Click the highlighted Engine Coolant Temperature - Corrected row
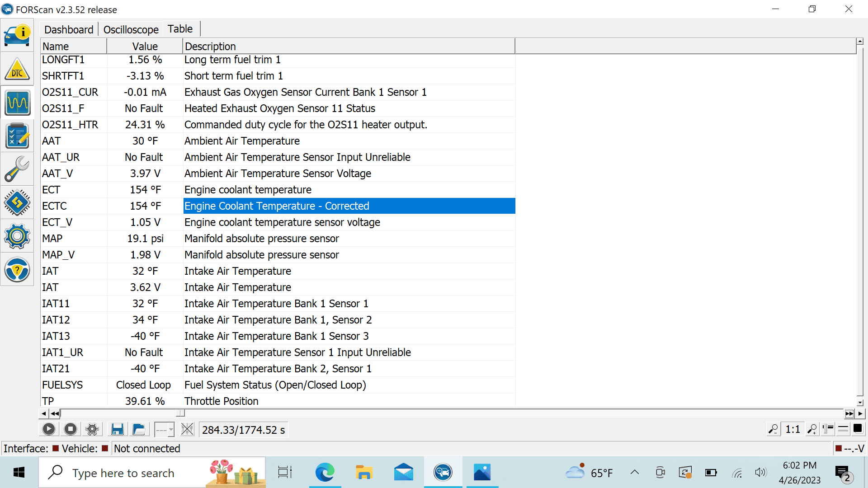868x488 pixels. click(x=278, y=206)
